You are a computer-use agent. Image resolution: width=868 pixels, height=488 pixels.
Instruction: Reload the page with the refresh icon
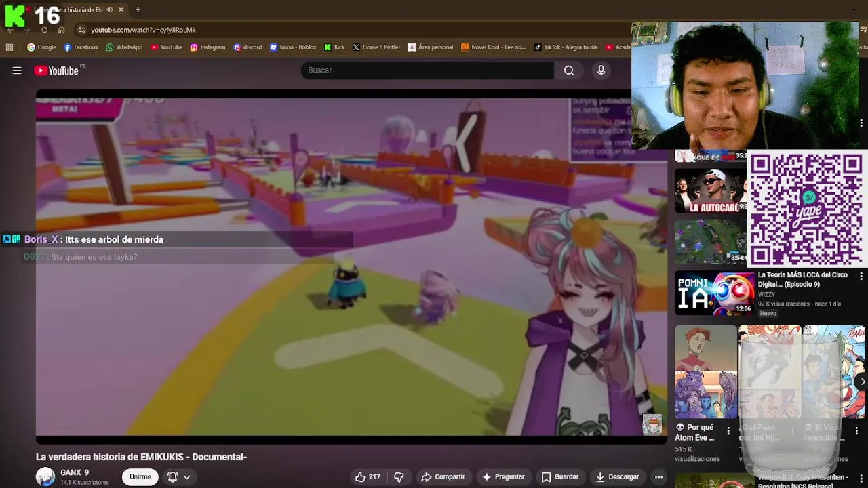pos(45,30)
